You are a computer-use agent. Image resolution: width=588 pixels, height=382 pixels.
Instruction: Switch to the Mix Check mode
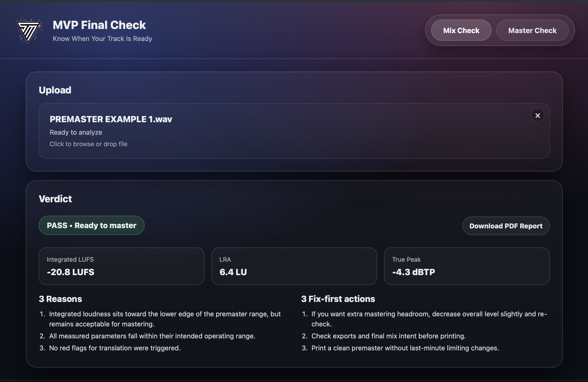pos(461,30)
